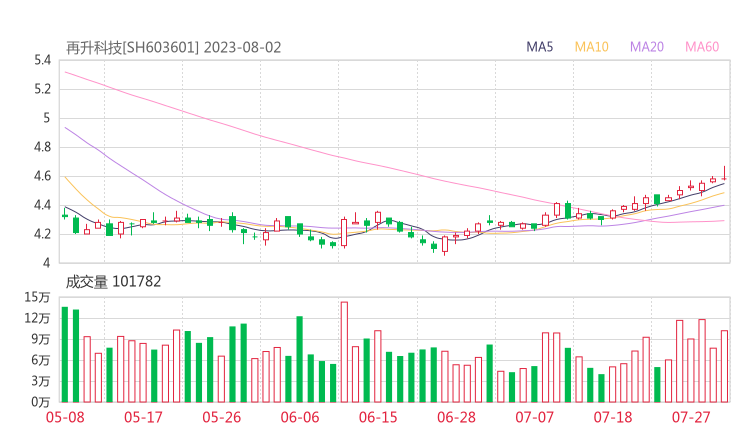740x440 pixels.
Task: Click the 4.2 price axis label
Action: [x=42, y=235]
